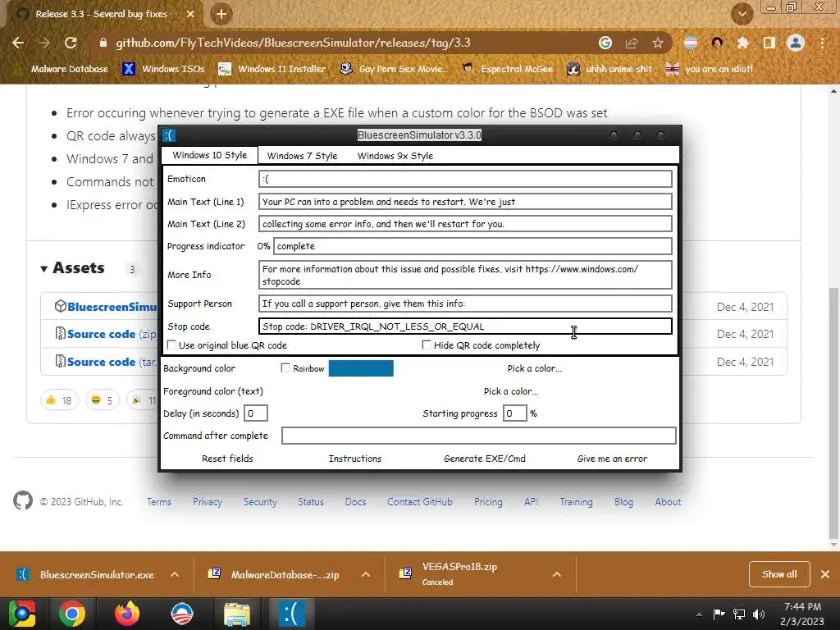
Task: Open Malware Database bookmark
Action: [69, 69]
